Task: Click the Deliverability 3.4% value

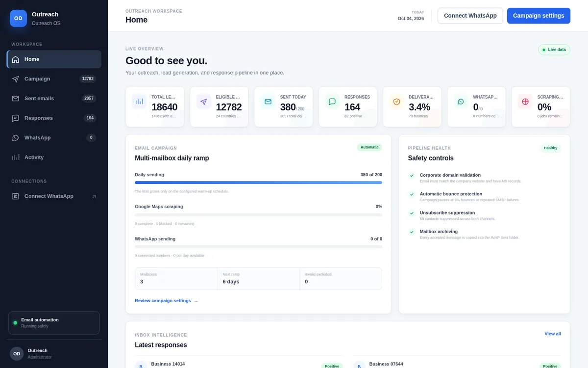Action: pyautogui.click(x=419, y=107)
